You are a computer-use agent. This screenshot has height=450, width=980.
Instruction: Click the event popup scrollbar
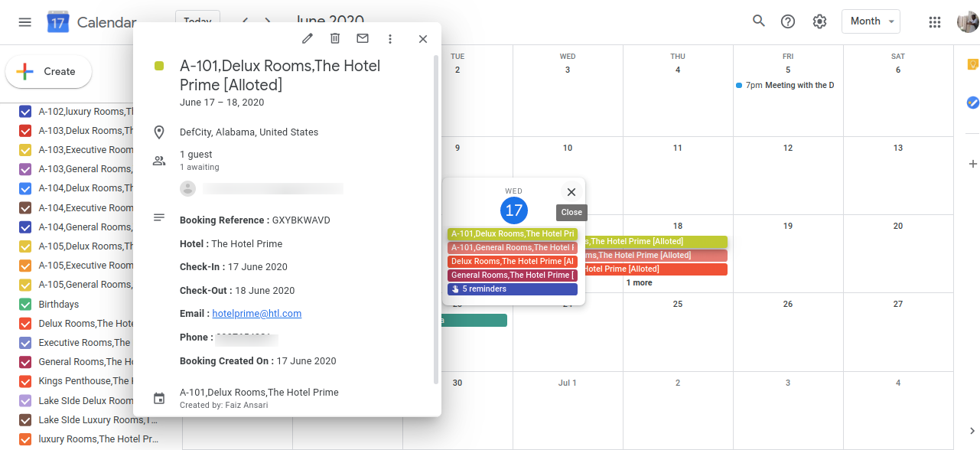(x=436, y=218)
